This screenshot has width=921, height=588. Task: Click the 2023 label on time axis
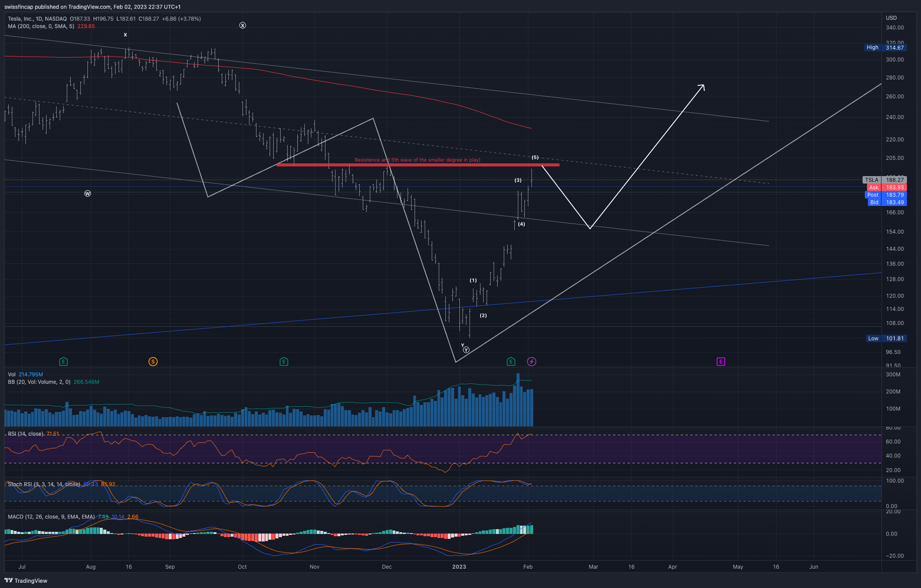tap(459, 567)
